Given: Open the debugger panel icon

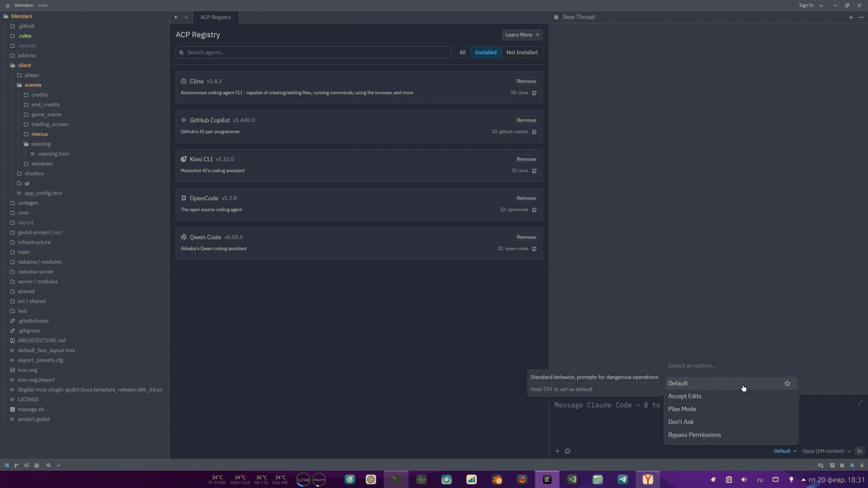Looking at the screenshot, I should [842, 465].
